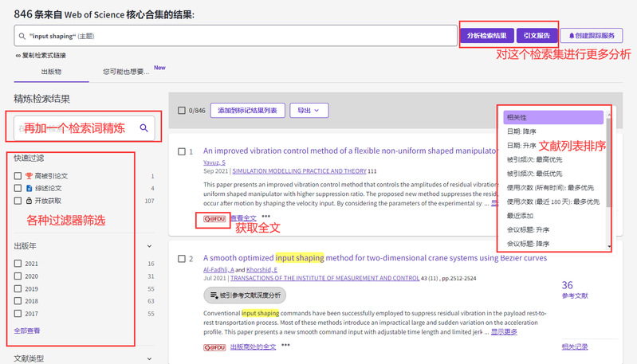
Task: Click the refine-results search magnifier icon
Action: click(x=144, y=127)
